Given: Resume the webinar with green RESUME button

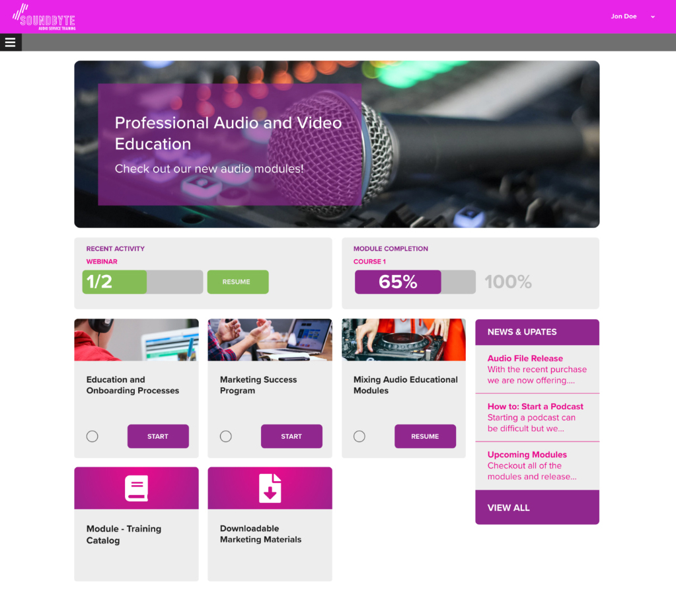Looking at the screenshot, I should pyautogui.click(x=238, y=282).
